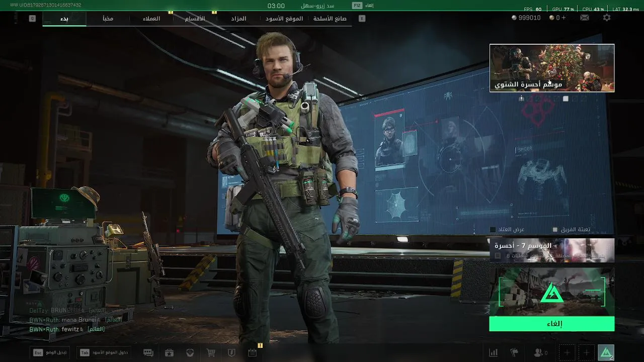
Task: Switch to the الأقسام tab
Action: [x=195, y=19]
